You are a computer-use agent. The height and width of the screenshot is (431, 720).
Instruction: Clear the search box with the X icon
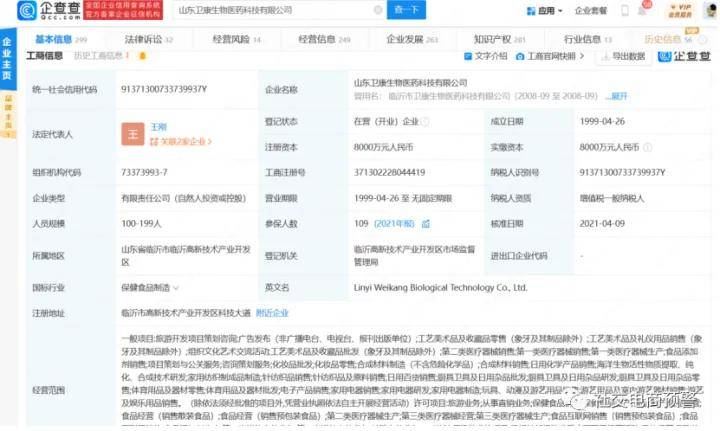click(x=378, y=10)
